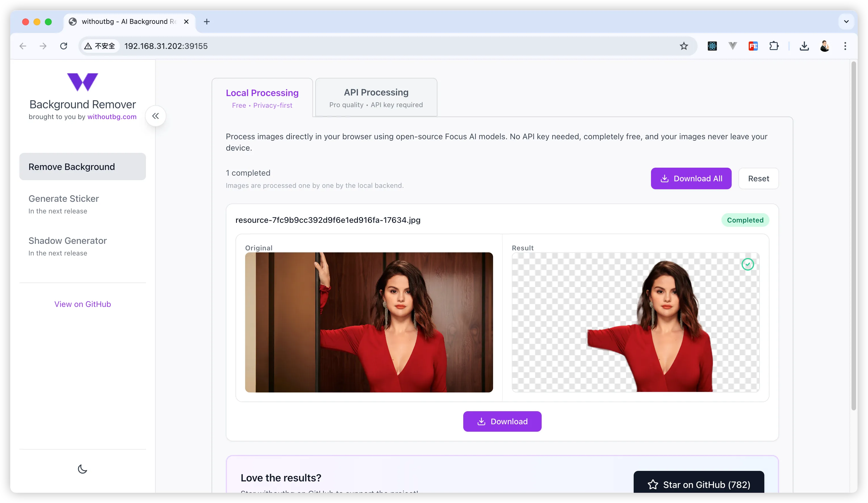This screenshot has height=503, width=868.
Task: Click the green checkmark on the result image
Action: tap(748, 265)
